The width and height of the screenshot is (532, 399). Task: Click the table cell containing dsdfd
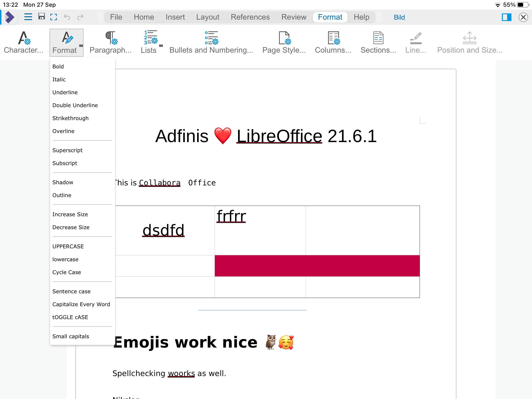[165, 230]
